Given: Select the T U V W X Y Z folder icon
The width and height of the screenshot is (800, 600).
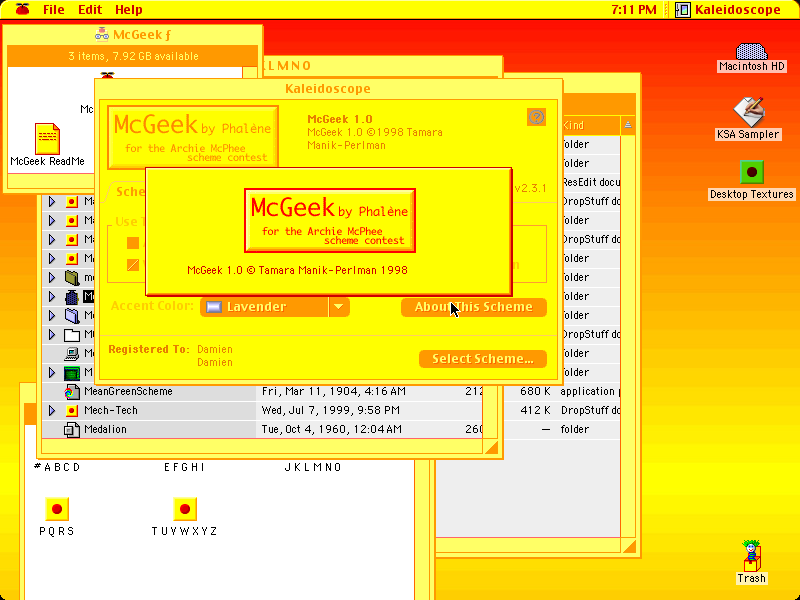Looking at the screenshot, I should click(185, 509).
